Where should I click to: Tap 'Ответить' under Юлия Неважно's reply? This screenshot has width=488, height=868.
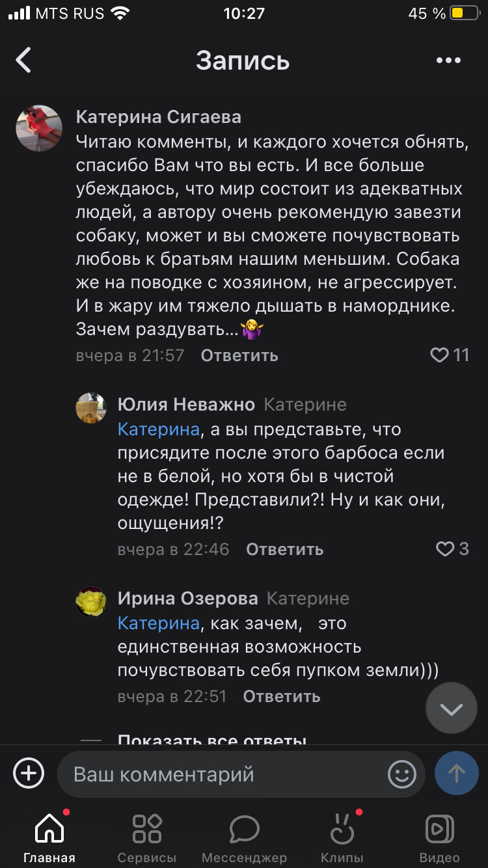tap(284, 549)
